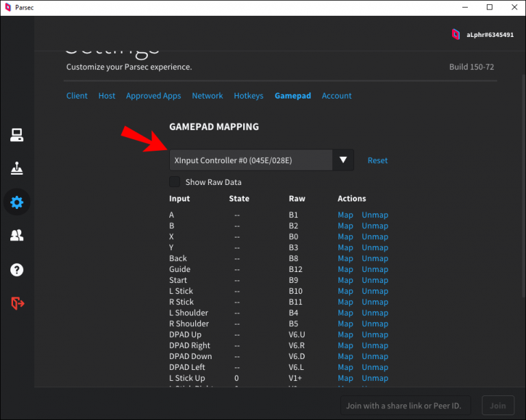Click the red Log out icon
526x420 pixels.
tap(17, 303)
